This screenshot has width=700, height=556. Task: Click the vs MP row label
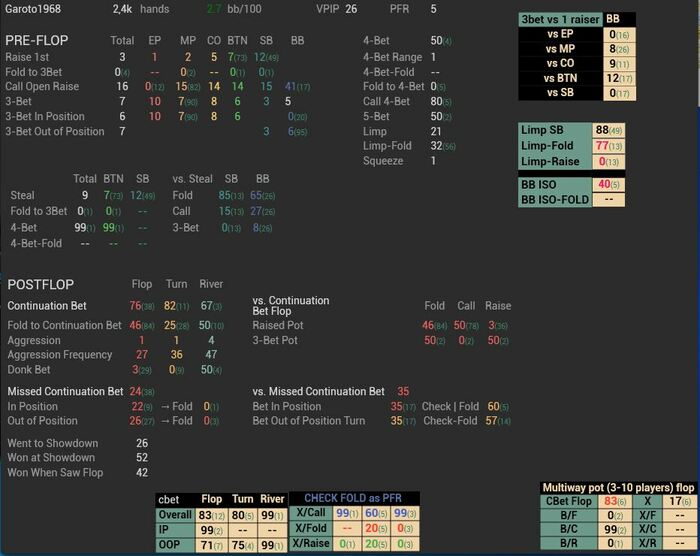tap(560, 49)
